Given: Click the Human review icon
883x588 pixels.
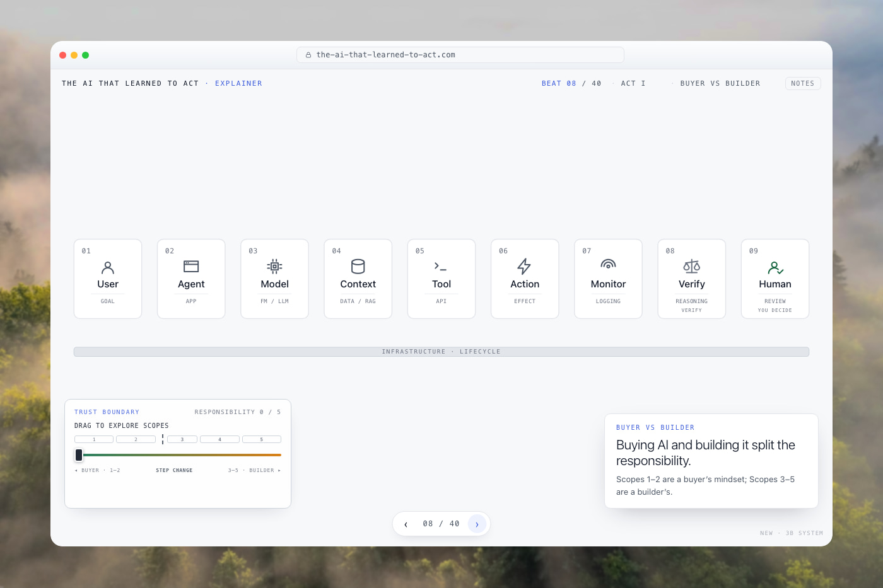Looking at the screenshot, I should [x=775, y=268].
